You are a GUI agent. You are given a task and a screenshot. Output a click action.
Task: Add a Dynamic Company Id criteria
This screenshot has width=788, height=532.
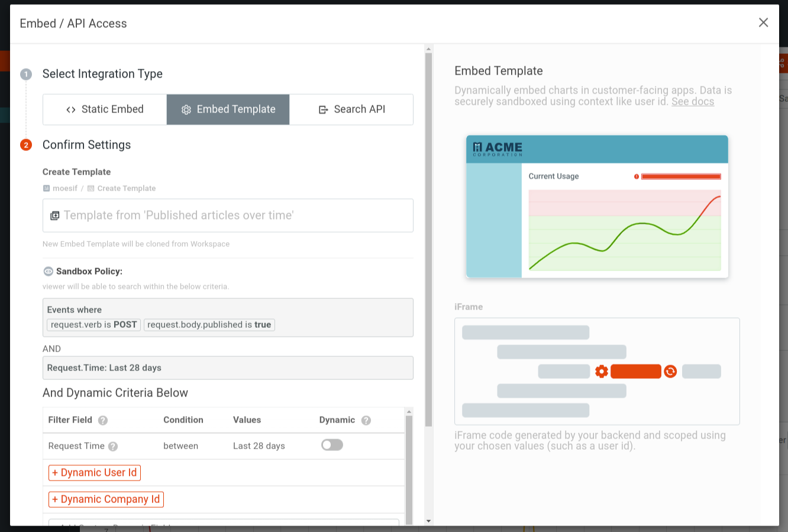pyautogui.click(x=105, y=499)
